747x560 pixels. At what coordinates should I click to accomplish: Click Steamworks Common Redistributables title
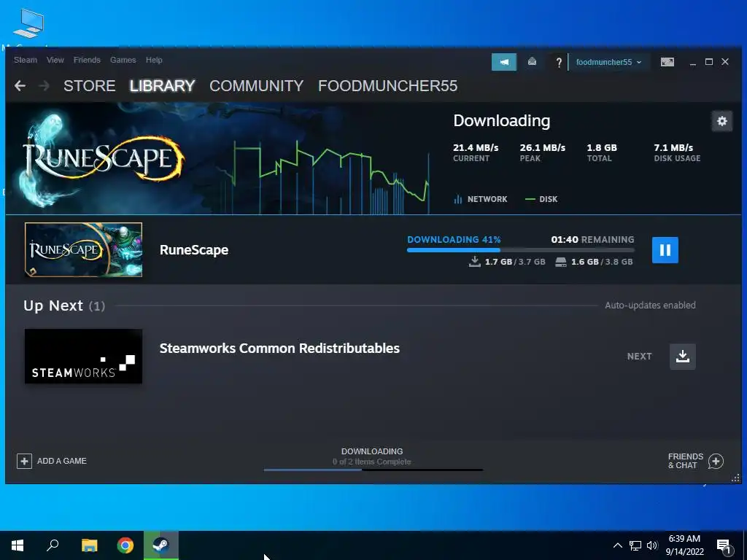279,348
